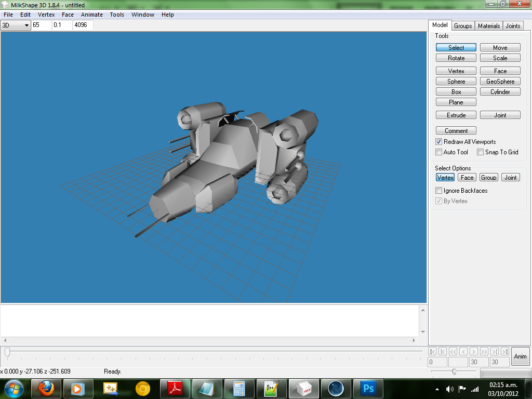Enable the Auto Tool checkbox
The image size is (532, 399).
point(438,152)
